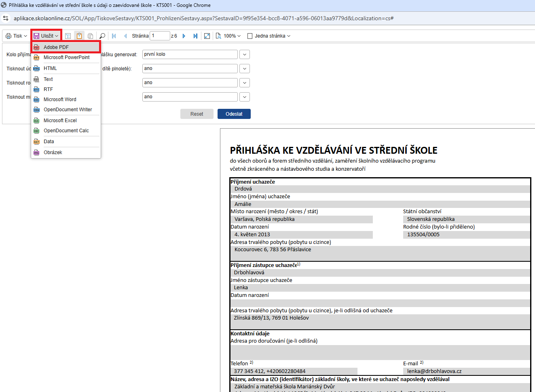The height and width of the screenshot is (392, 535).
Task: Click the Stránka page number field
Action: (160, 36)
